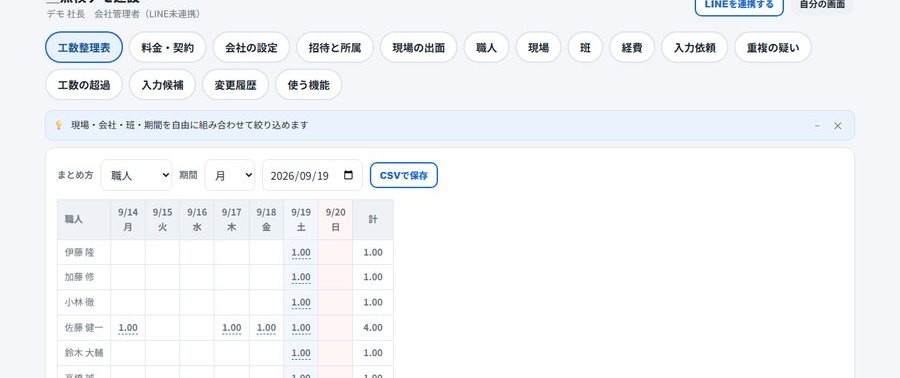The image size is (900, 378).
Task: Dismiss the filter hint banner with X
Action: point(837,126)
